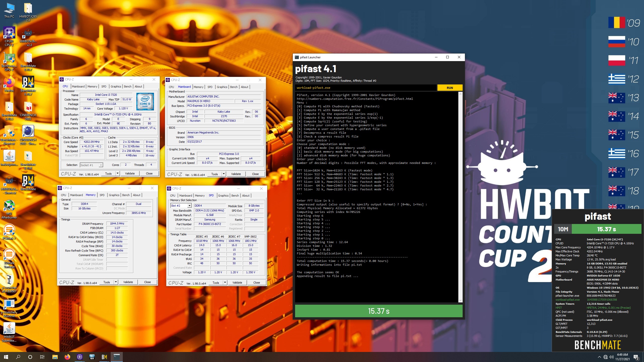This screenshot has width=644, height=362.
Task: Open Tools dropdown arrow in CPU-Z Memory window
Action: tap(116, 282)
